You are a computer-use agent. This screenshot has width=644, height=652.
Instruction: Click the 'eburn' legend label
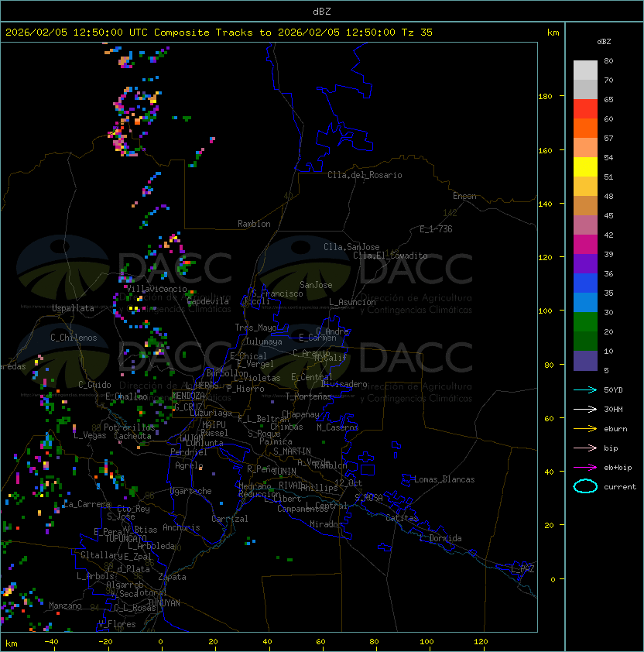615,429
